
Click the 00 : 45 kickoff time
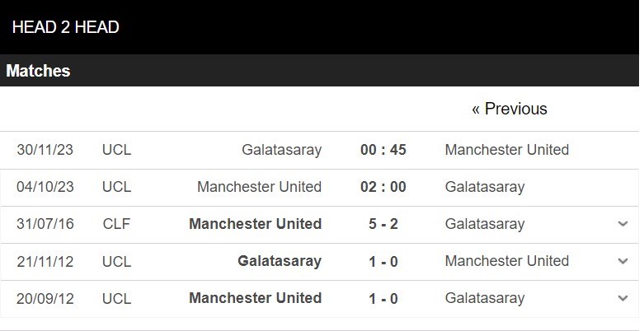click(x=383, y=150)
